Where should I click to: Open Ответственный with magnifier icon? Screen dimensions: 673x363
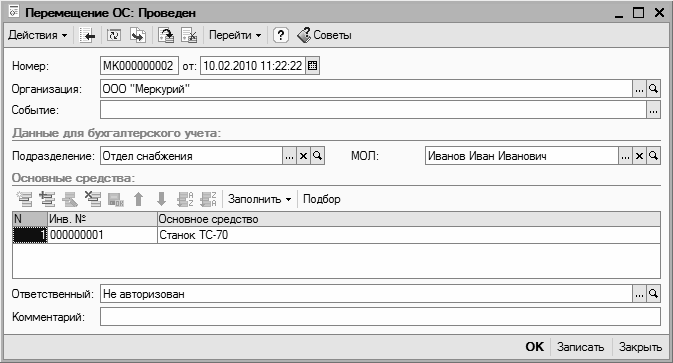pyautogui.click(x=653, y=294)
